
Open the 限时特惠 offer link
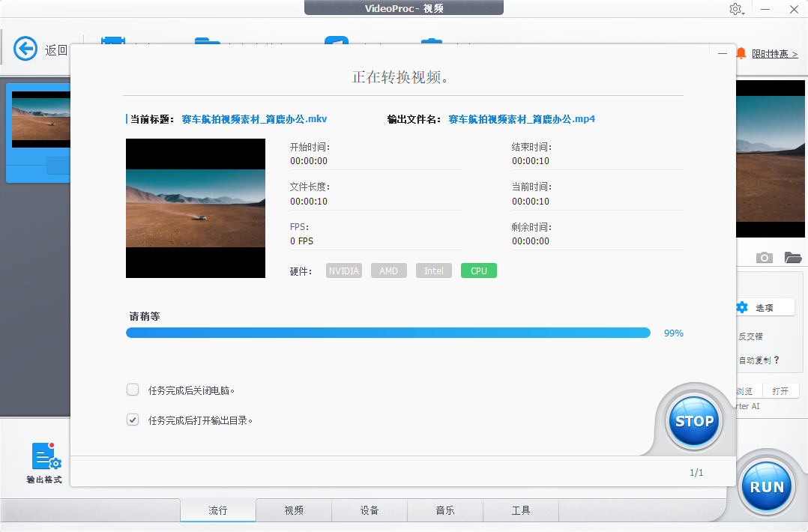(774, 54)
